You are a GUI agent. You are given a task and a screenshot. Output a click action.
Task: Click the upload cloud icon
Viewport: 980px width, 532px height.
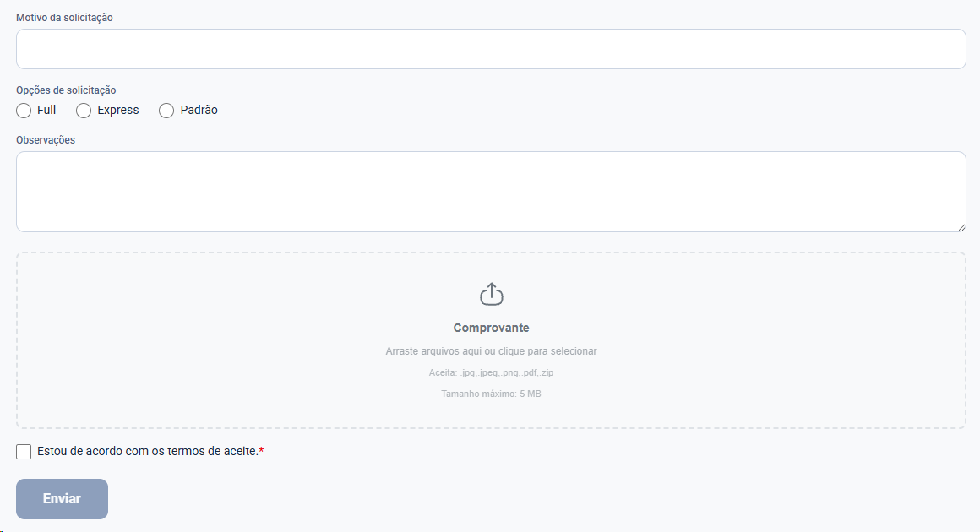(x=491, y=294)
